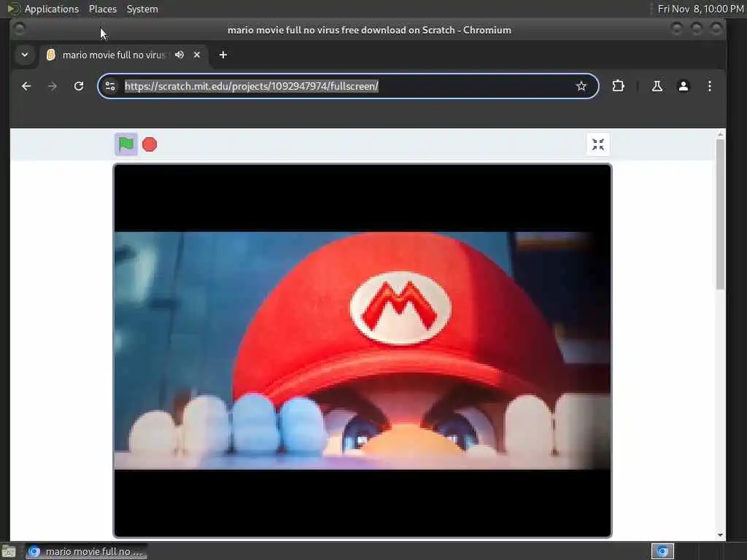Viewport: 747px width, 560px height.
Task: Click the scrollbar down arrow
Action: click(x=720, y=534)
